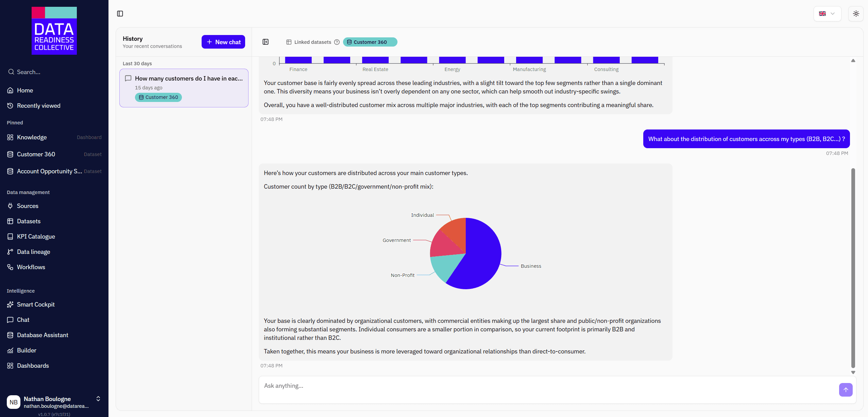This screenshot has width=868, height=417.
Task: Click the chat scrollbar thumb
Action: 853,268
